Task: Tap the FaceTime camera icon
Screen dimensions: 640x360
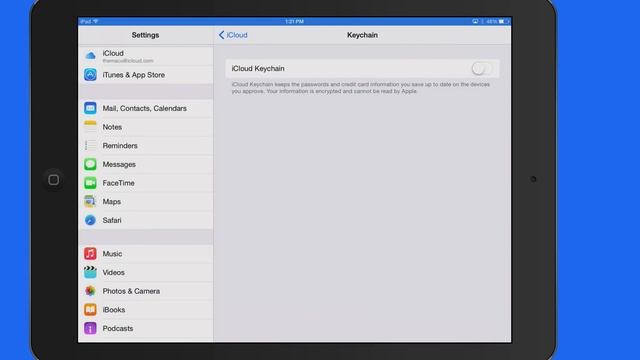Action: pos(90,183)
